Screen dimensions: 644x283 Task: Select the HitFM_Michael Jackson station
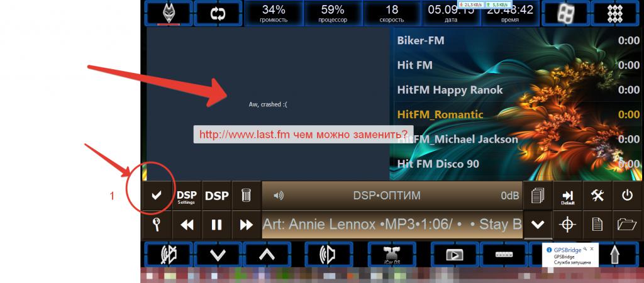[x=518, y=139]
